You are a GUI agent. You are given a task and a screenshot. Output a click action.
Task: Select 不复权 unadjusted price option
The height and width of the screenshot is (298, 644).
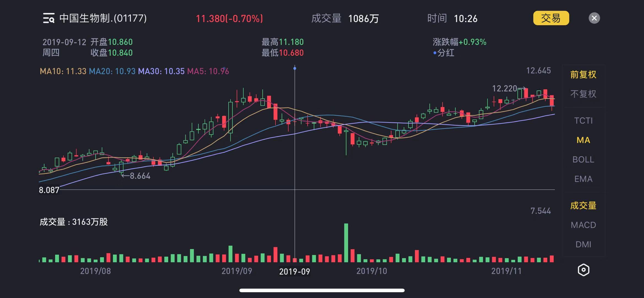(x=583, y=94)
